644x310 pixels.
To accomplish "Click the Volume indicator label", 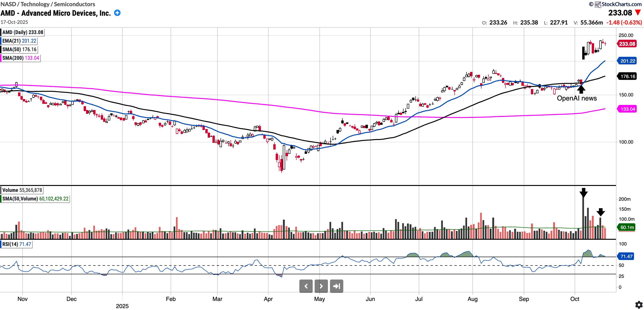I will tap(22, 190).
